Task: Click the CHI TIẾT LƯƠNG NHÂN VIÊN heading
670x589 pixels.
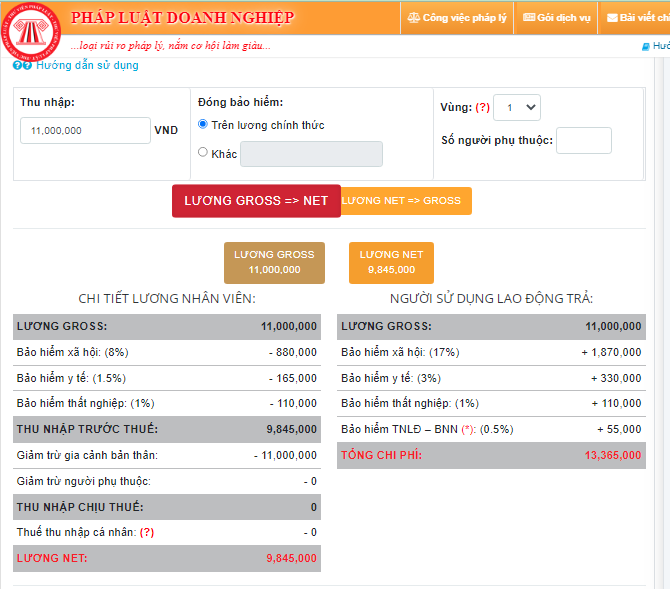Action: point(167,298)
